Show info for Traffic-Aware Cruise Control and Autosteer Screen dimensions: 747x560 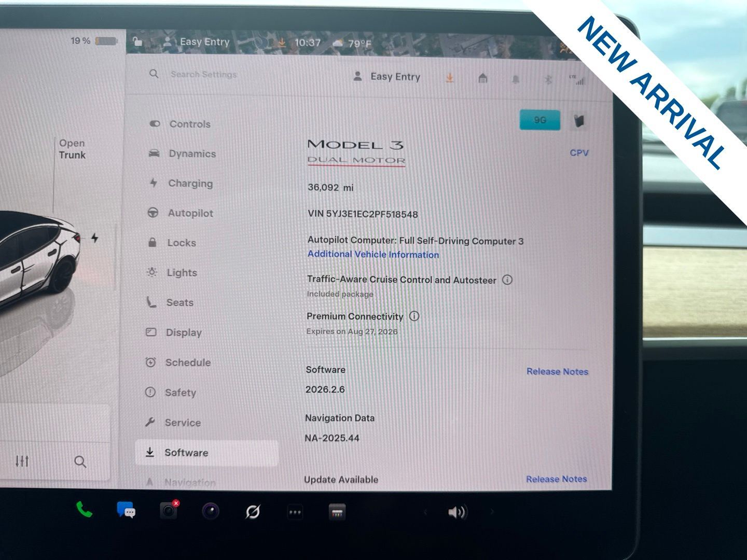tap(507, 280)
